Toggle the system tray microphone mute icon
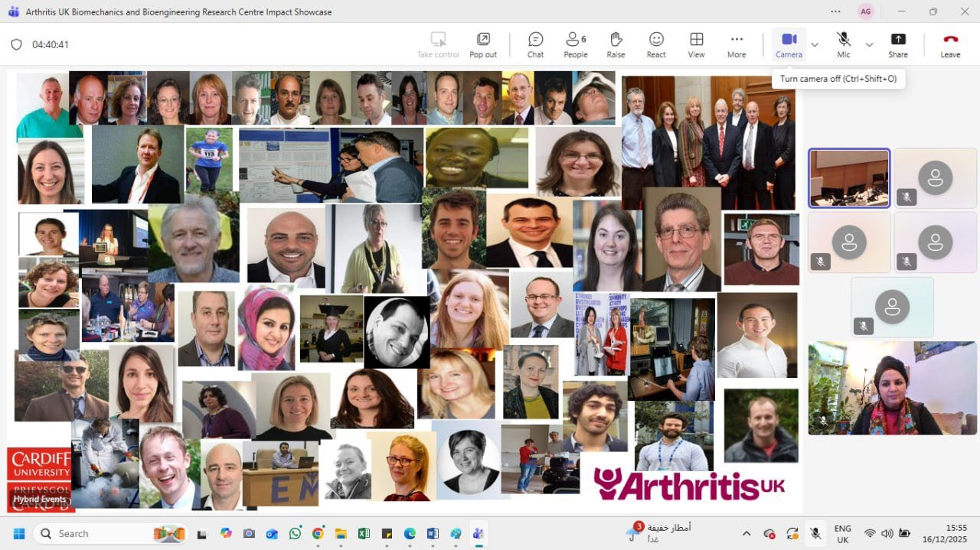Viewport: 980px width, 550px height. point(815,533)
